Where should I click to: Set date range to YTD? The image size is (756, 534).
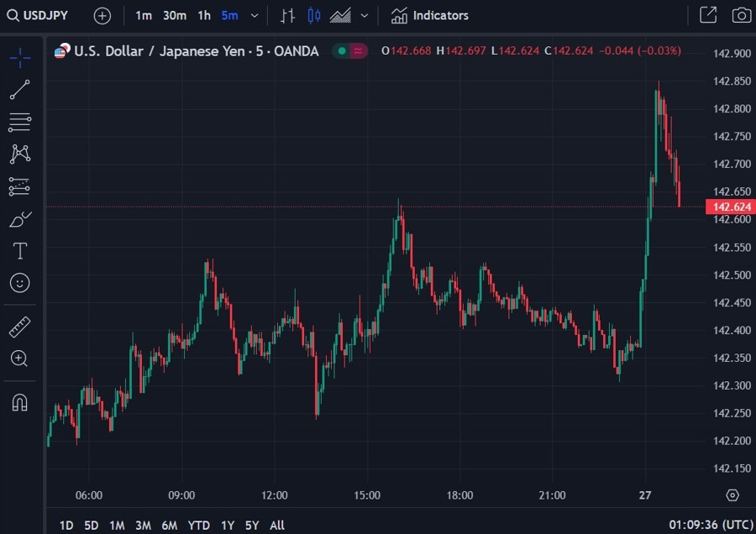(198, 526)
